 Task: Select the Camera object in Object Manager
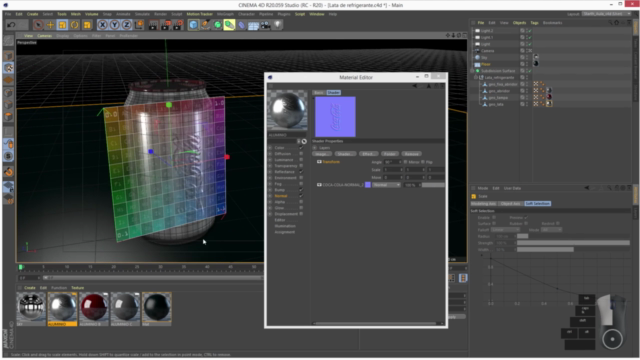488,51
